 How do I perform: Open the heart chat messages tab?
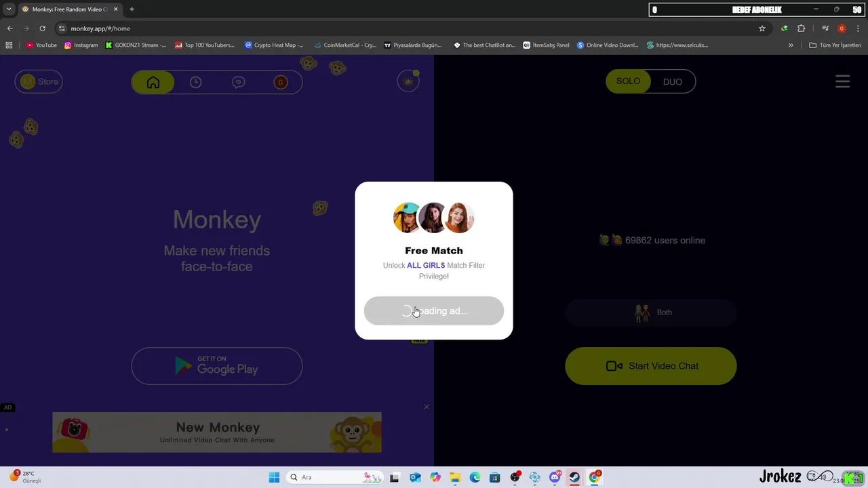[238, 82]
